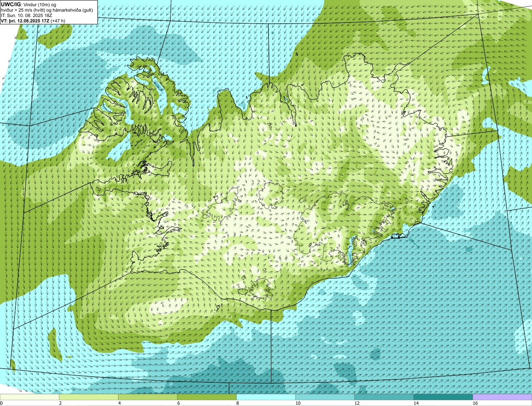Click the title line 'UWC/IG: Vindur (10m) og'
The width and height of the screenshot is (532, 406).
point(29,4)
